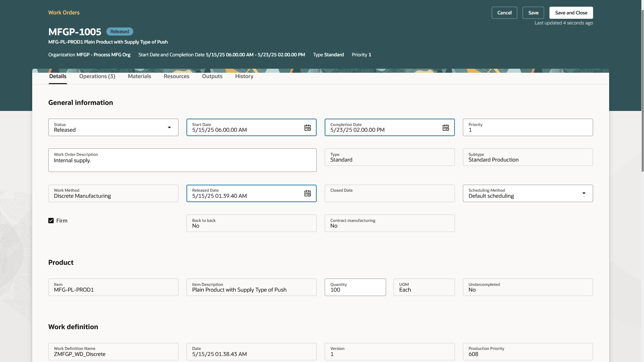Select the Outputs tab
The width and height of the screenshot is (644, 362).
212,76
